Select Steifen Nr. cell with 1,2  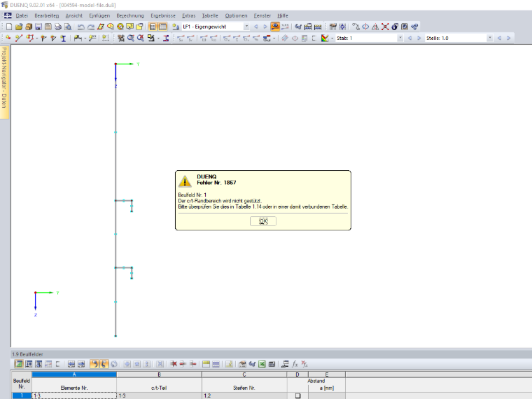[244, 395]
